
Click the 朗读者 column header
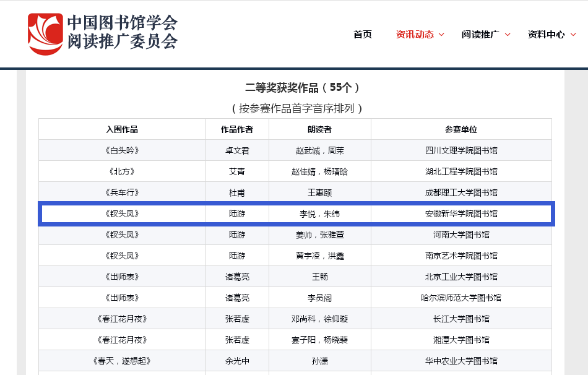pos(319,129)
